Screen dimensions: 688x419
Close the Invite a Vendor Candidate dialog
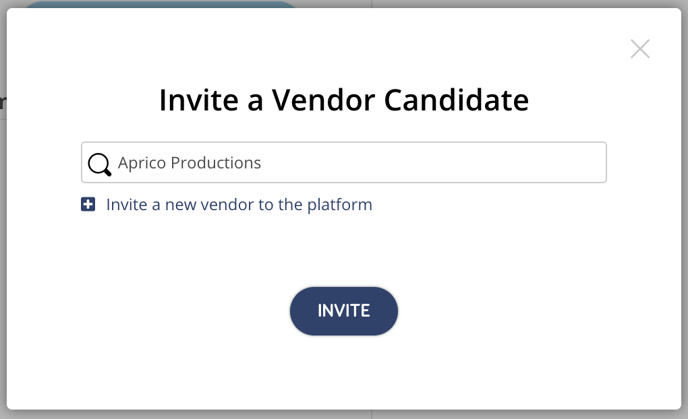(x=640, y=49)
